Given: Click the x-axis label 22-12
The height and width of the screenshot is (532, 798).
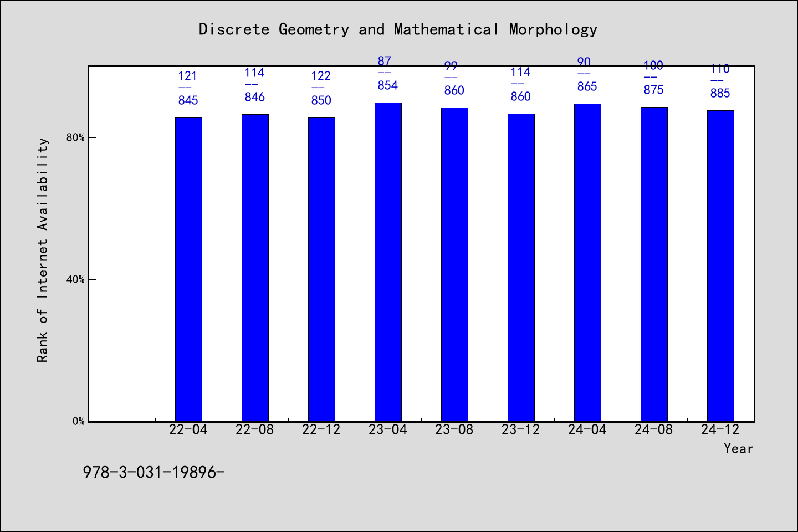Looking at the screenshot, I should [321, 429].
